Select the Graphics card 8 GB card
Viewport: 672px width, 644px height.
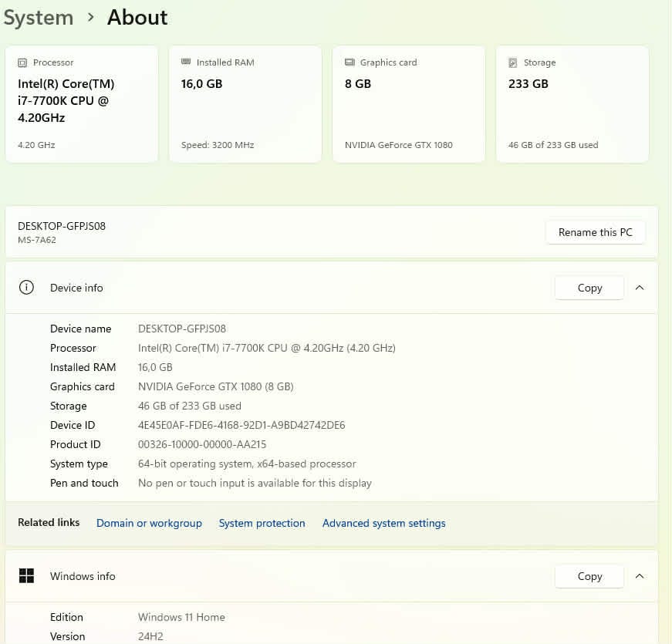pyautogui.click(x=408, y=104)
